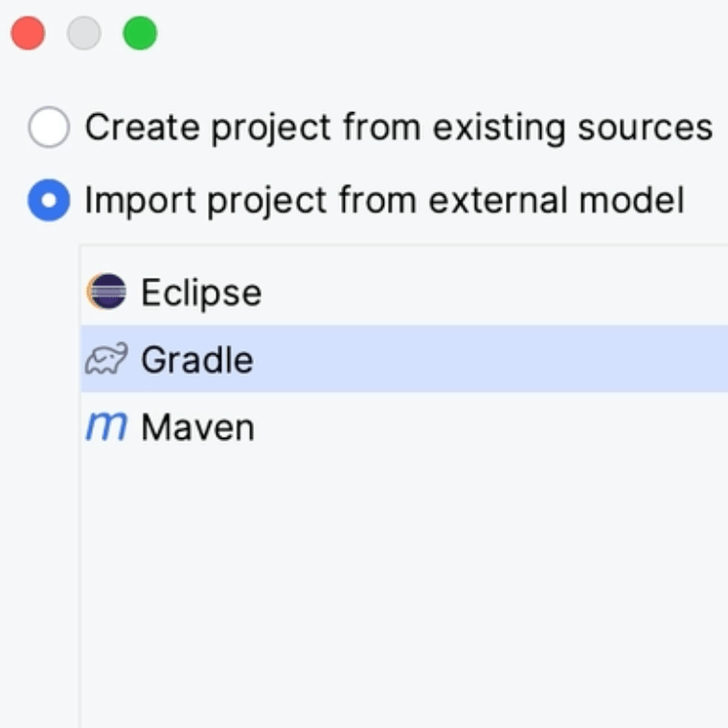The image size is (728, 728).
Task: Select the Gradle entry by its name
Action: (197, 360)
